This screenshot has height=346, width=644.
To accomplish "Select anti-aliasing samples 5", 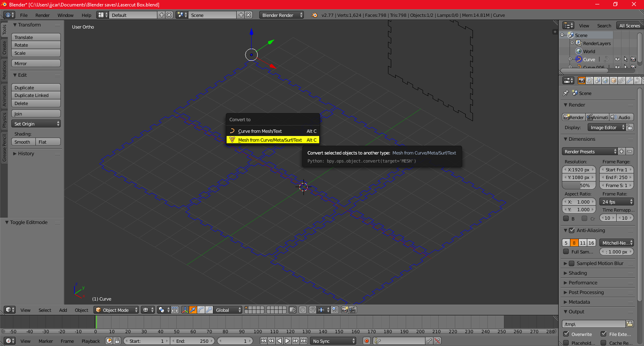I will 566,243.
